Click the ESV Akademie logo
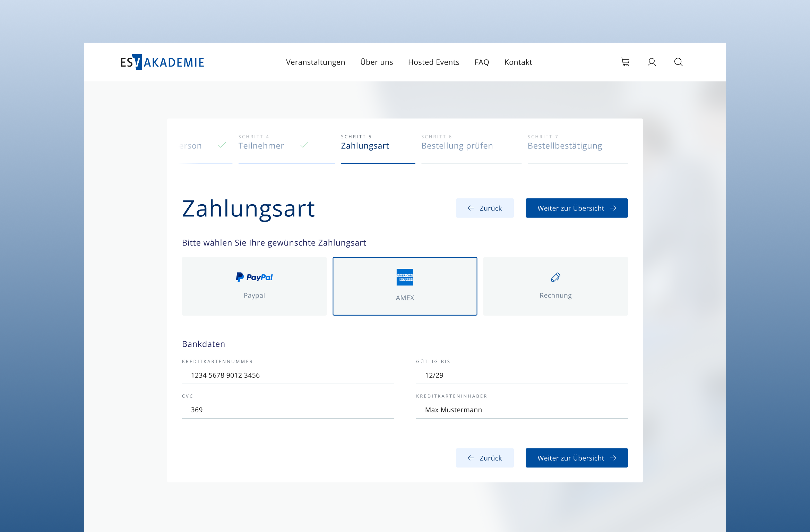This screenshot has width=810, height=532. click(x=162, y=62)
